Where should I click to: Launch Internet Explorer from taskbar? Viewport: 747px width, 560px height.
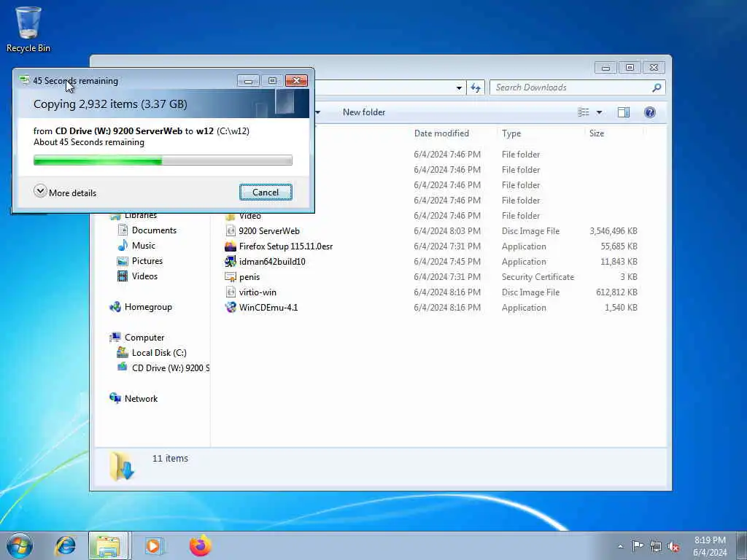point(65,545)
